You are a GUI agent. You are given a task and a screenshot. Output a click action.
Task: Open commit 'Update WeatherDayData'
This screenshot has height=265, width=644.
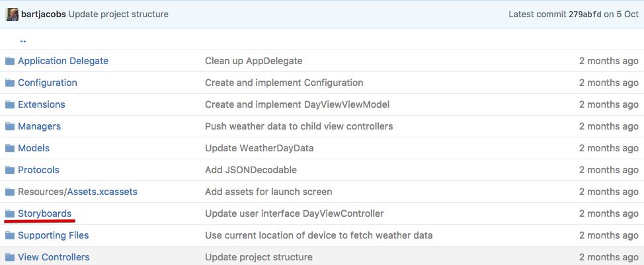click(259, 148)
